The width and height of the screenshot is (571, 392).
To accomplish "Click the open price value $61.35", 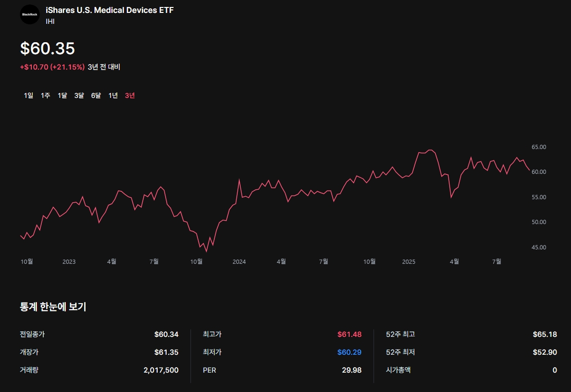I will pyautogui.click(x=167, y=352).
